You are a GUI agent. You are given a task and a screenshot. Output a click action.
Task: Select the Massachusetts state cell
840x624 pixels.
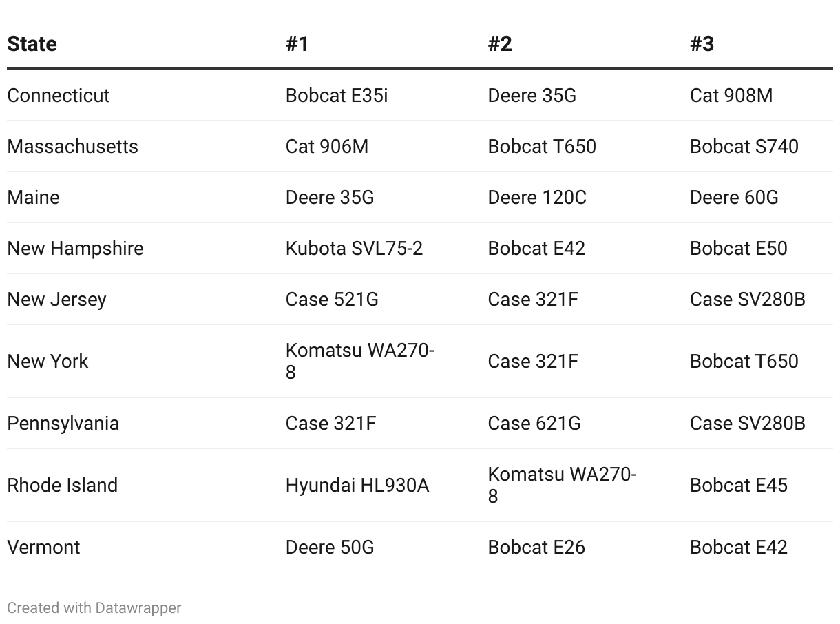tap(72, 146)
